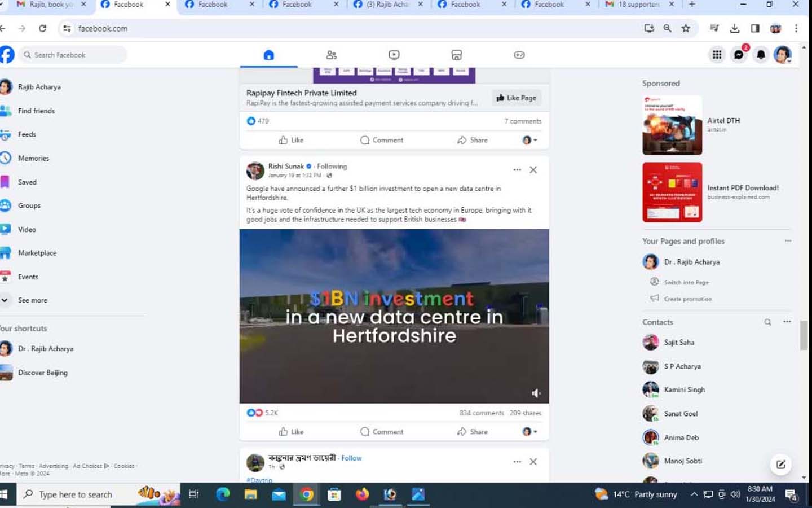Comment on the Rishi Sunak post

pos(382,432)
